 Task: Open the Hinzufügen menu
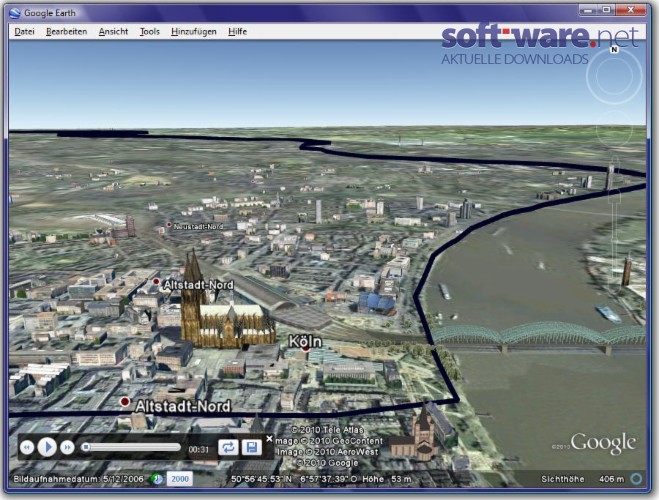point(194,32)
